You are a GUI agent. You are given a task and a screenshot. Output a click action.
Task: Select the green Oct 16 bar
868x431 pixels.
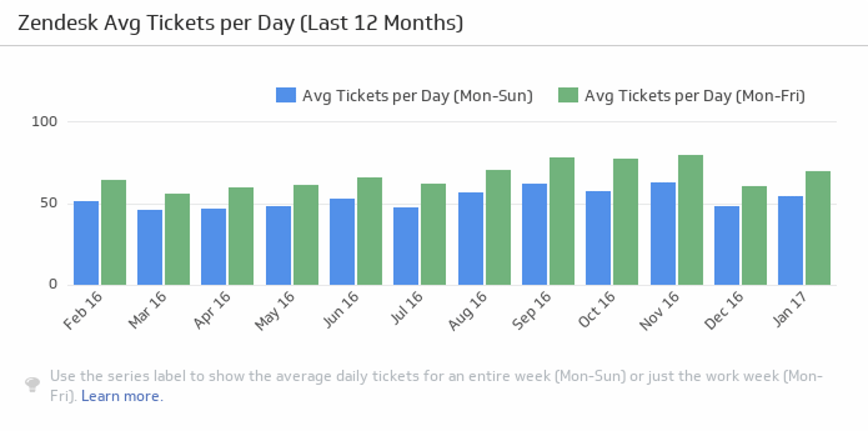point(626,222)
